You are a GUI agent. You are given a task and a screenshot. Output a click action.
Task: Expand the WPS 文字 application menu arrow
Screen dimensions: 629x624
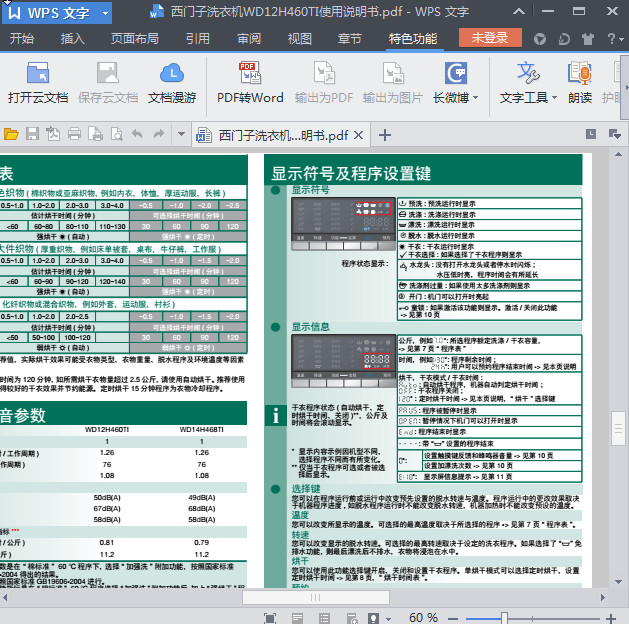105,13
